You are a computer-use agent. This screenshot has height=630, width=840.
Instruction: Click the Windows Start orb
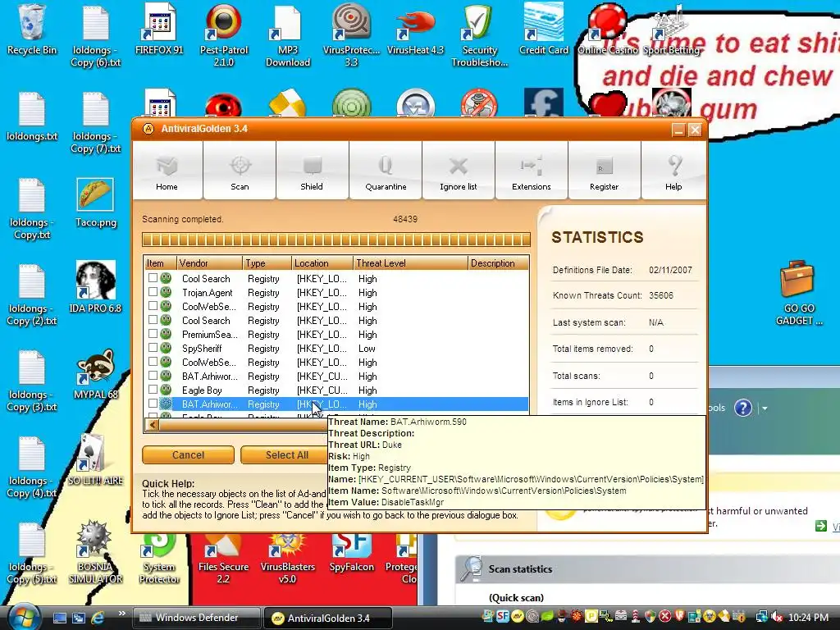point(24,616)
